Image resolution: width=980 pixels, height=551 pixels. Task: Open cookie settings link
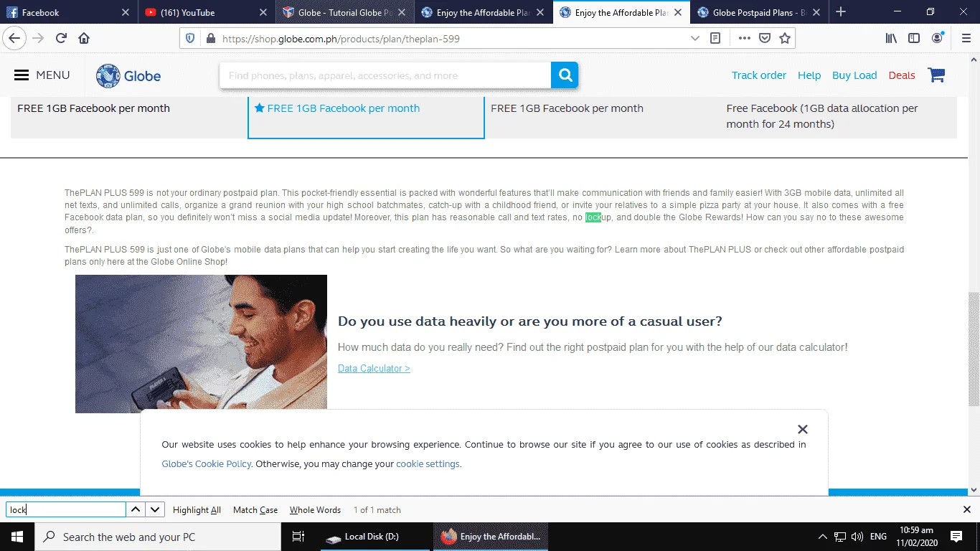tap(428, 463)
